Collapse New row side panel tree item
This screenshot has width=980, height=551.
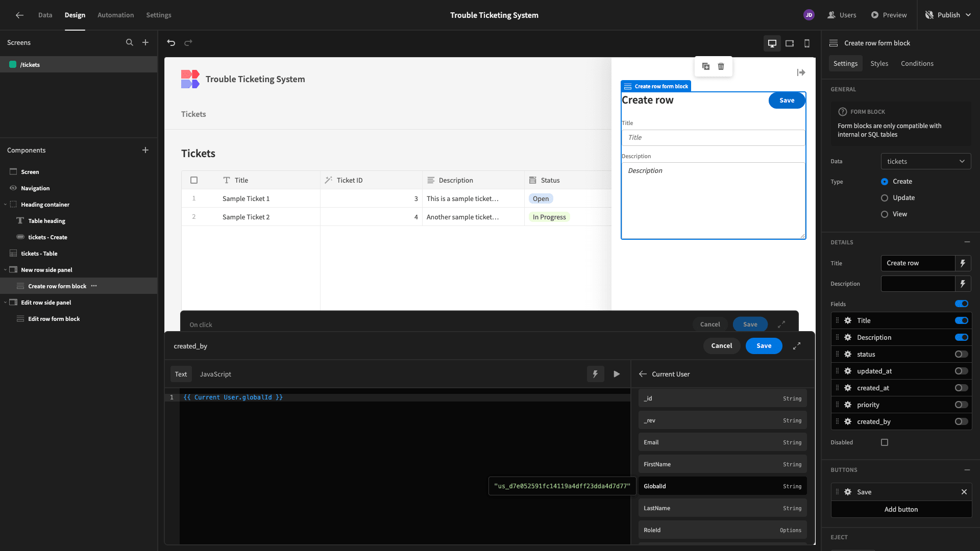click(x=5, y=270)
